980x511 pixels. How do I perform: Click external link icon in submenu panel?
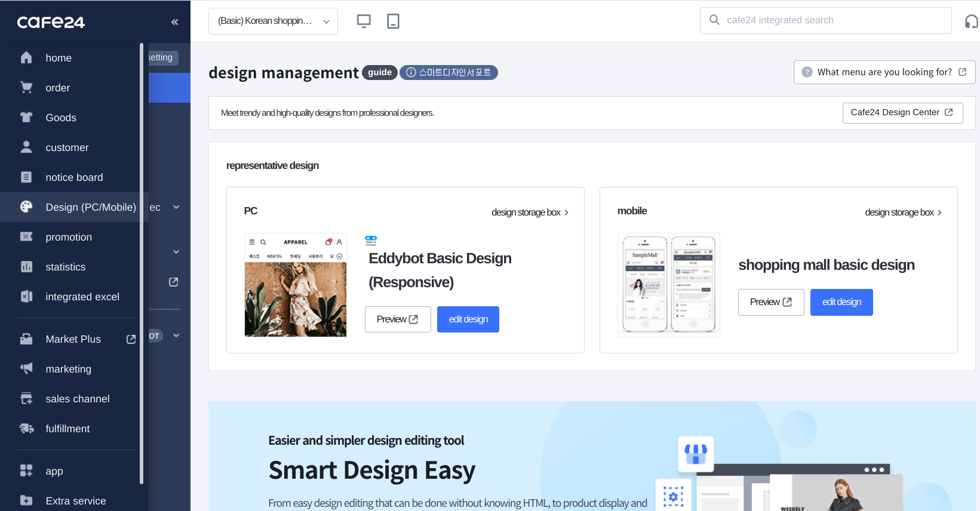pos(174,282)
